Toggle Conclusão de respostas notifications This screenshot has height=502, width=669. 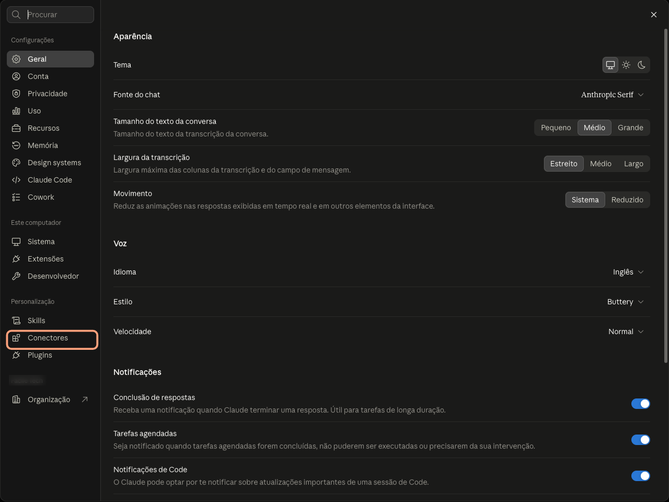640,403
